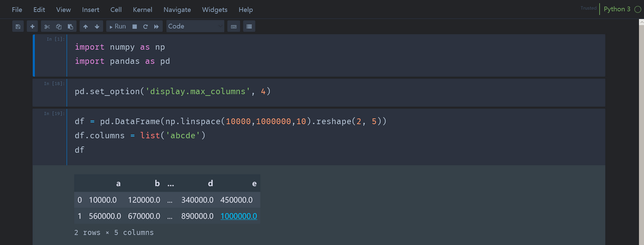This screenshot has width=644, height=245.
Task: Open the Navigate menu
Action: click(x=177, y=10)
